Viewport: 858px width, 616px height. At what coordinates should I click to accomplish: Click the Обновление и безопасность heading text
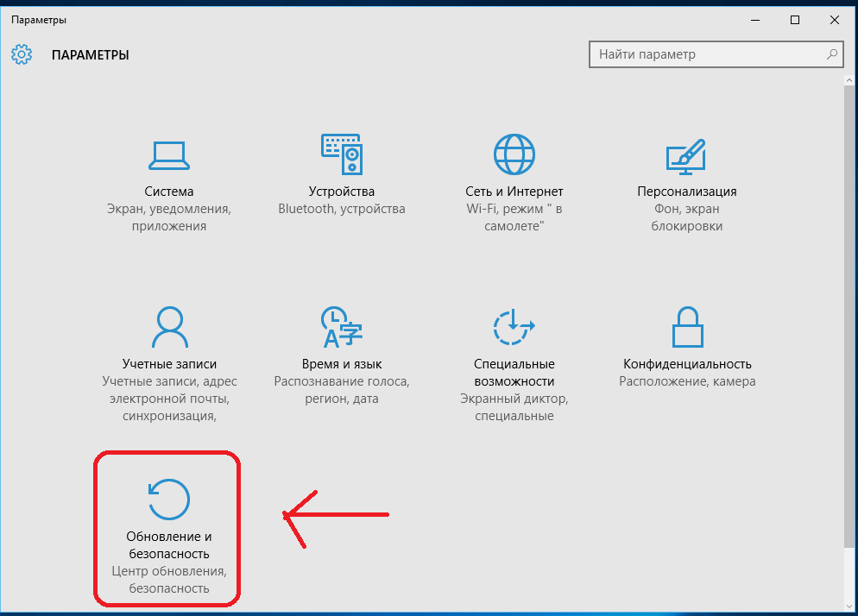[x=169, y=545]
